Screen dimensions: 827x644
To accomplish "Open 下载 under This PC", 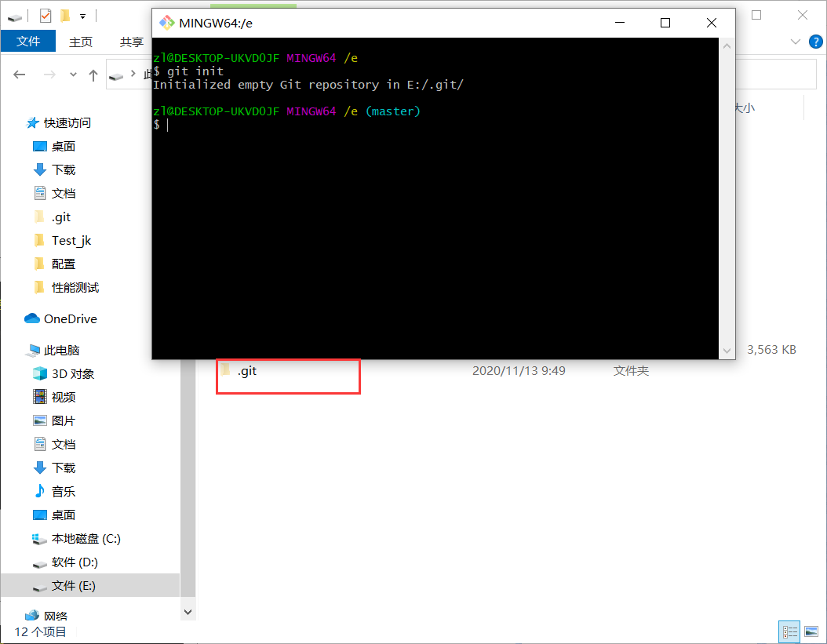I will pyautogui.click(x=64, y=468).
